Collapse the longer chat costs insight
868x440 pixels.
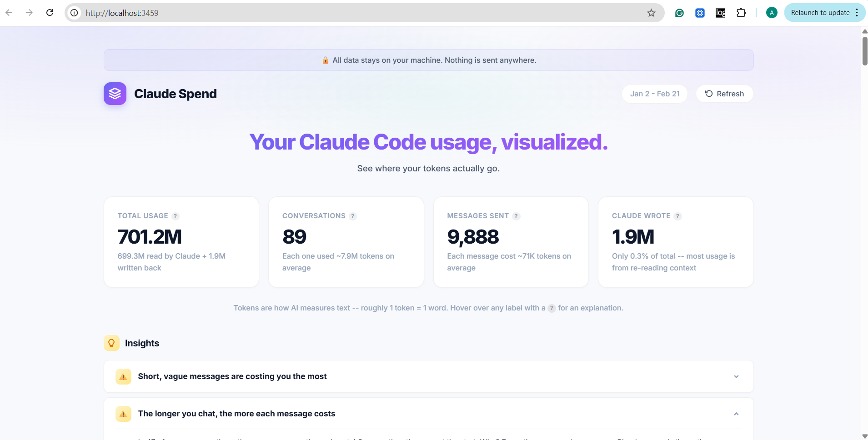(x=736, y=414)
